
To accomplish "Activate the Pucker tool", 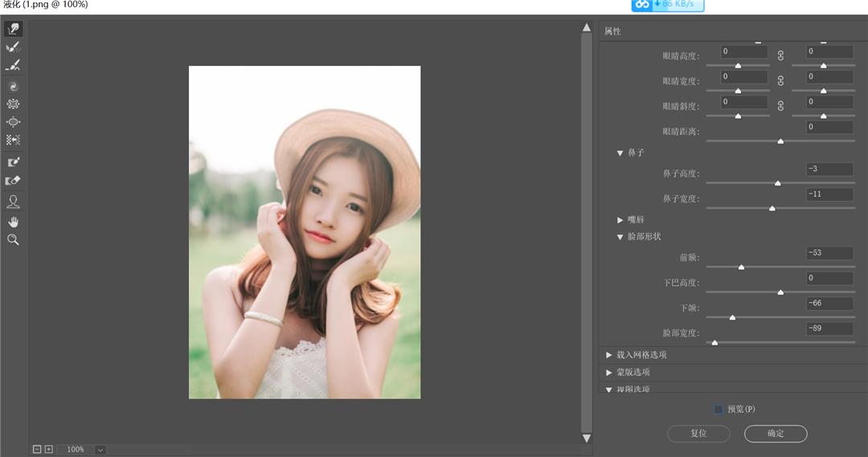I will (13, 104).
